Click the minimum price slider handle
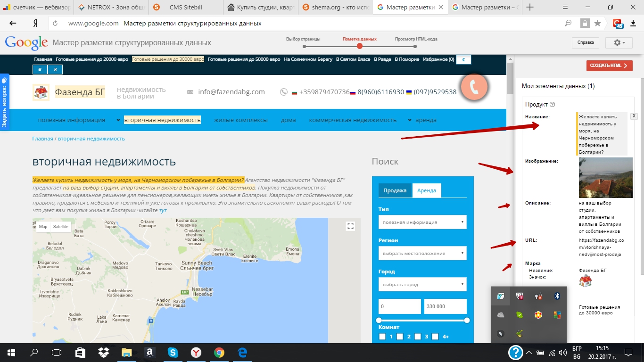 pos(379,320)
